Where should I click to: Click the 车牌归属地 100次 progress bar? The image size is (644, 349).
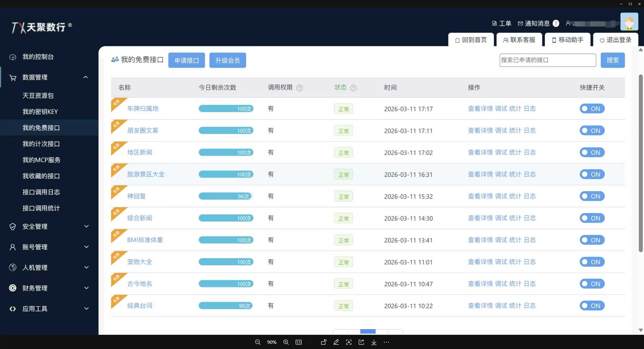[226, 109]
